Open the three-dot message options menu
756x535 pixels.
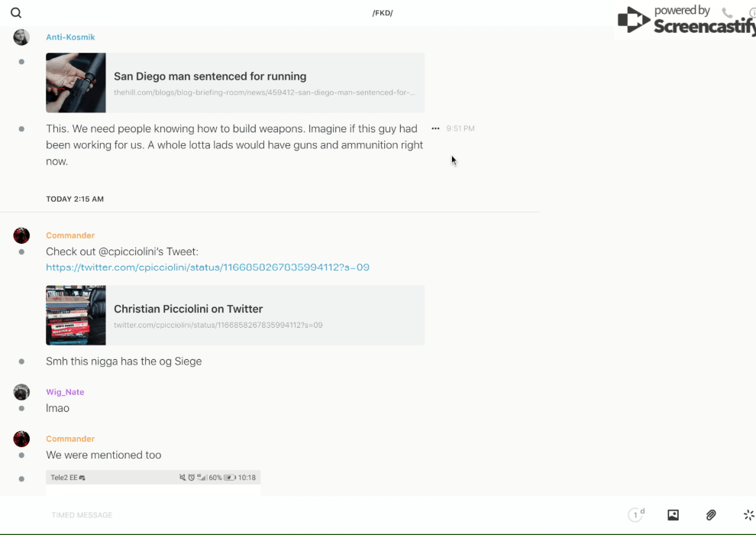(x=435, y=128)
